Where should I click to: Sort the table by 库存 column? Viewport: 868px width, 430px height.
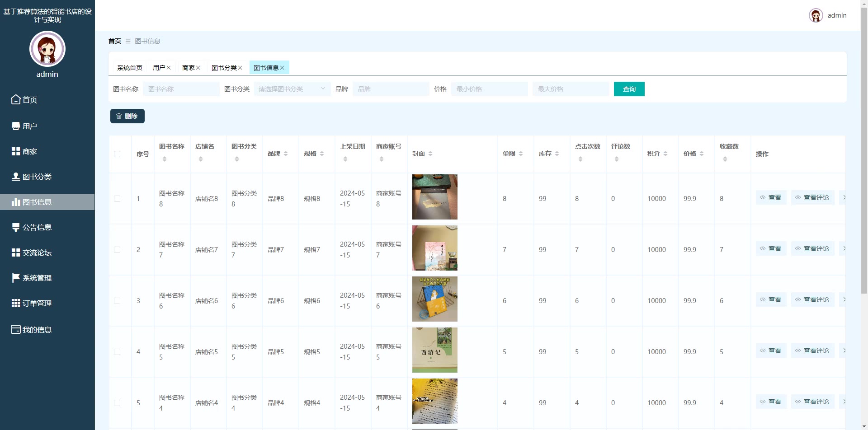click(557, 154)
